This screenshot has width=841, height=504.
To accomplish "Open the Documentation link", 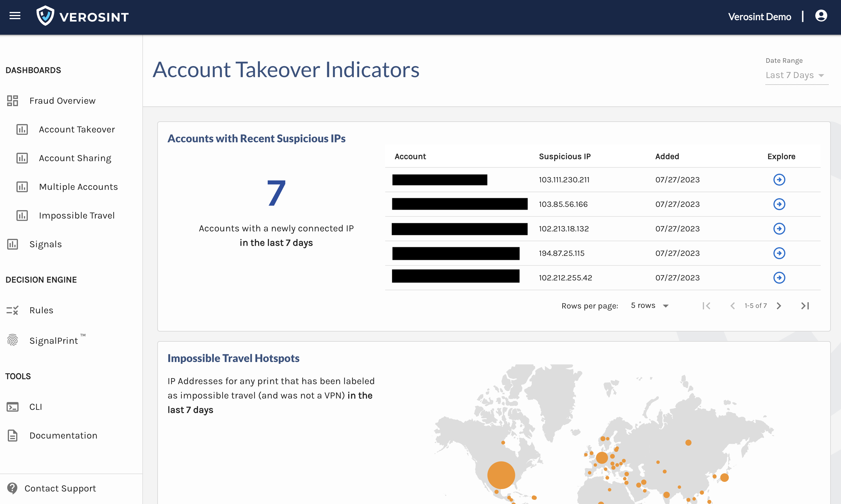I will pyautogui.click(x=63, y=436).
